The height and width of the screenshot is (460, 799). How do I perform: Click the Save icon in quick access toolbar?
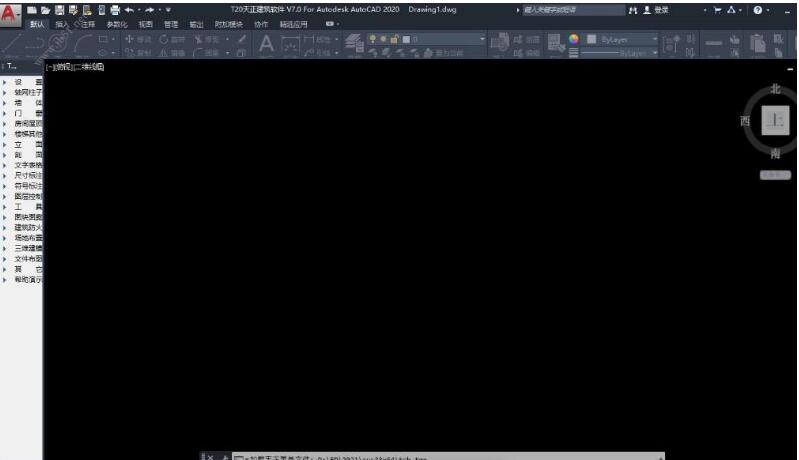click(59, 9)
